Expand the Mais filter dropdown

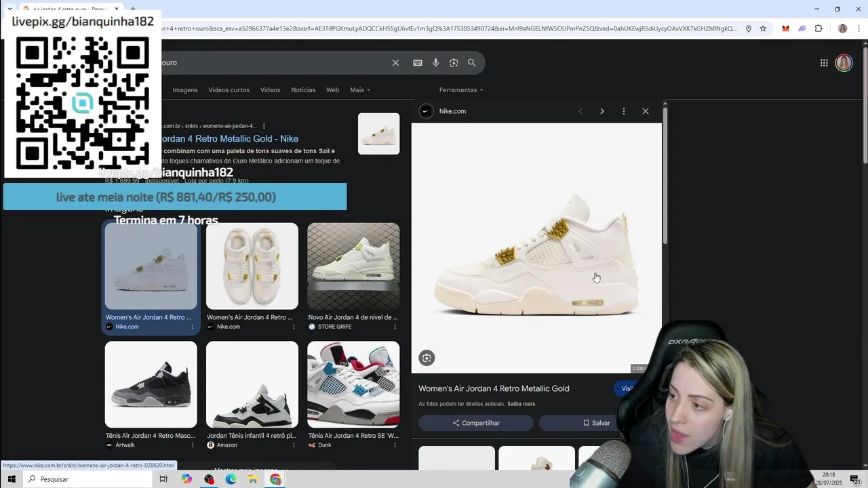pos(360,90)
